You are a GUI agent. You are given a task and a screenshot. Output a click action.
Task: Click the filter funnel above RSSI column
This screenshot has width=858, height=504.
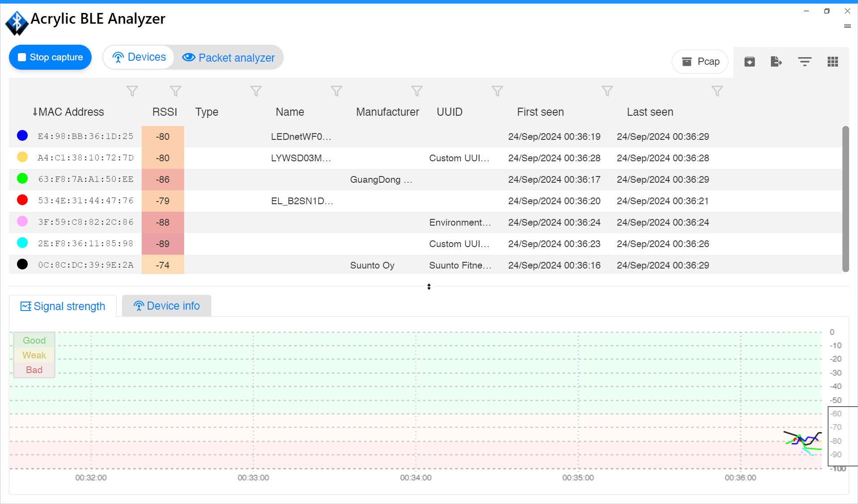tap(176, 91)
